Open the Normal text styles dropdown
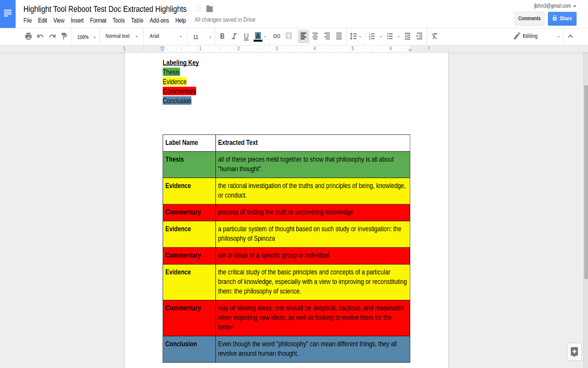The width and height of the screenshot is (588, 368). click(121, 36)
